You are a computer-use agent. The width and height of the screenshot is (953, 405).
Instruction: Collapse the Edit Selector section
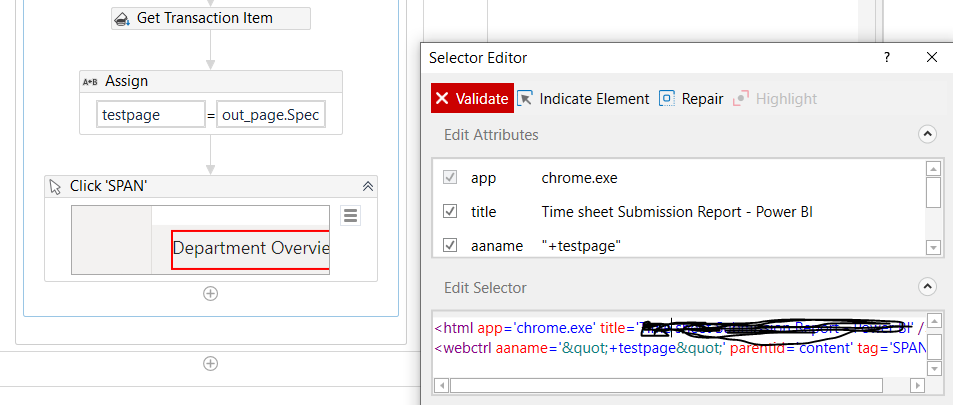[927, 288]
